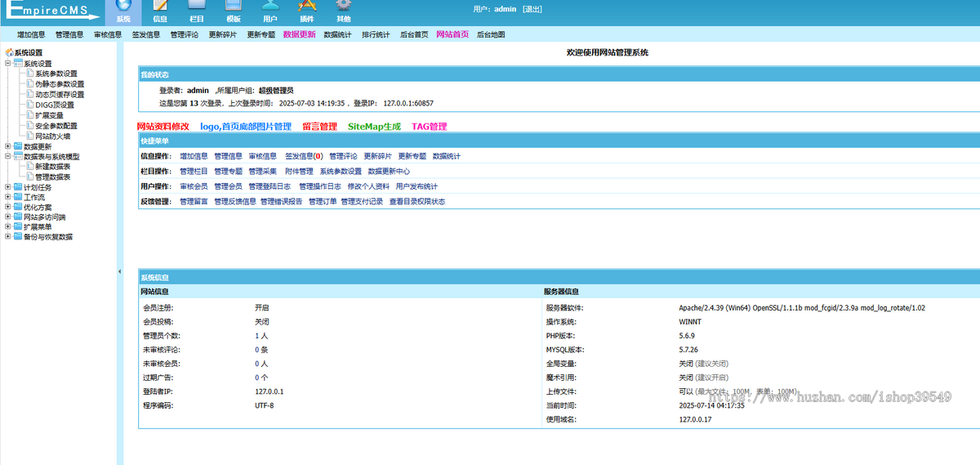The width and height of the screenshot is (980, 465).
Task: Open 后台地图 in the top submenu bar
Action: [491, 35]
